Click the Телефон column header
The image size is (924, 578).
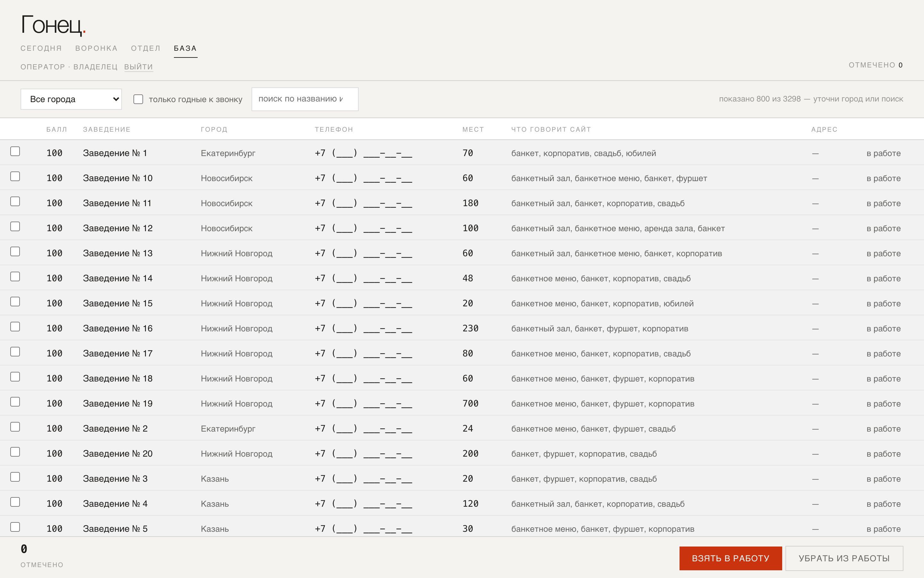point(334,129)
